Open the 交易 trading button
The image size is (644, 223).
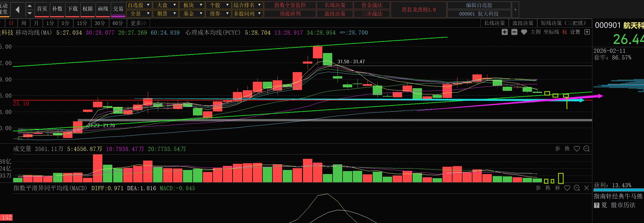(x=118, y=9)
